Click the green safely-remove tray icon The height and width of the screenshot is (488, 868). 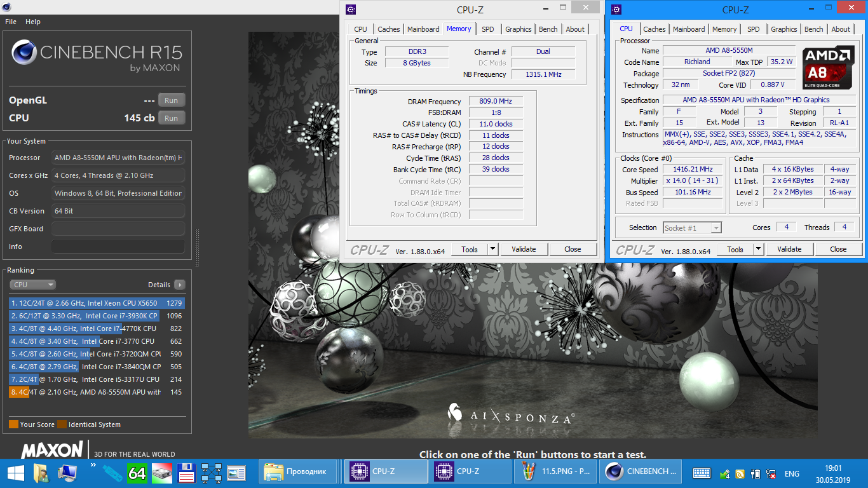click(x=725, y=473)
